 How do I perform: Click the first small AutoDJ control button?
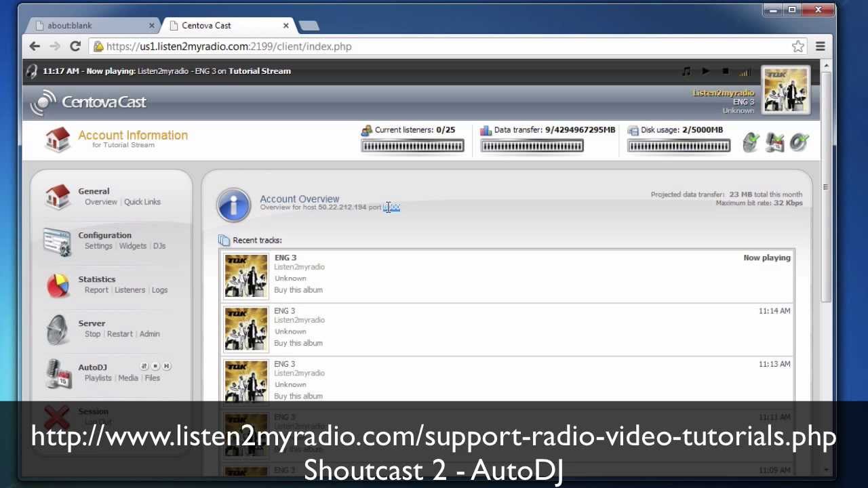click(144, 366)
